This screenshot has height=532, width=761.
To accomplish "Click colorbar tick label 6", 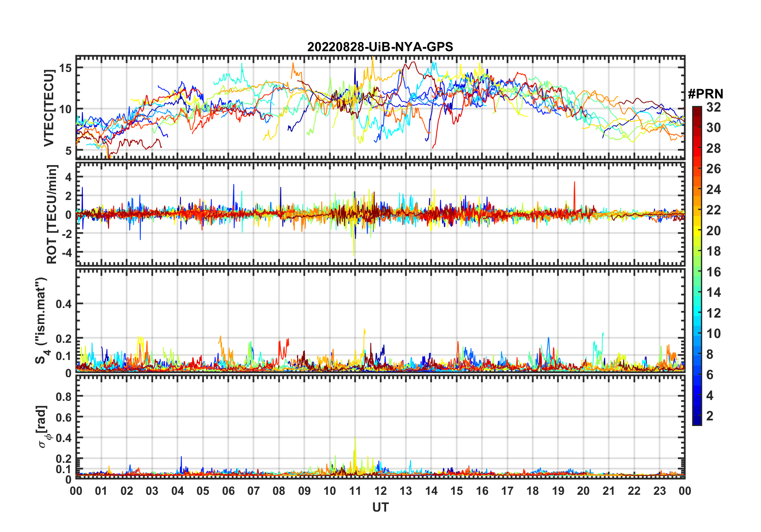I will click(x=710, y=375).
